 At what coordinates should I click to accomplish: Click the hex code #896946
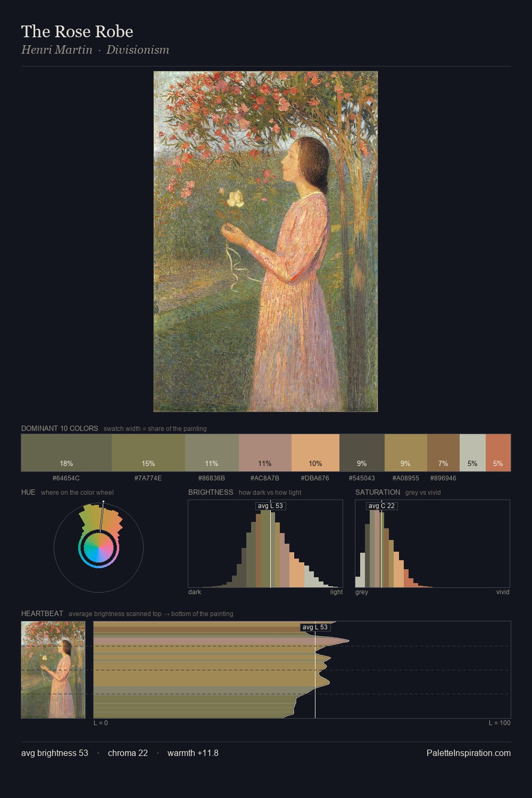[443, 478]
